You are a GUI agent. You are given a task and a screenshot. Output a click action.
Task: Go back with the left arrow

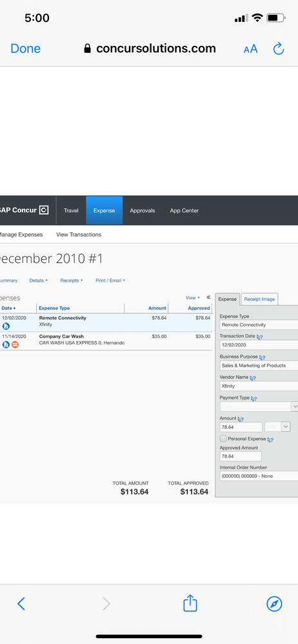[x=21, y=604]
